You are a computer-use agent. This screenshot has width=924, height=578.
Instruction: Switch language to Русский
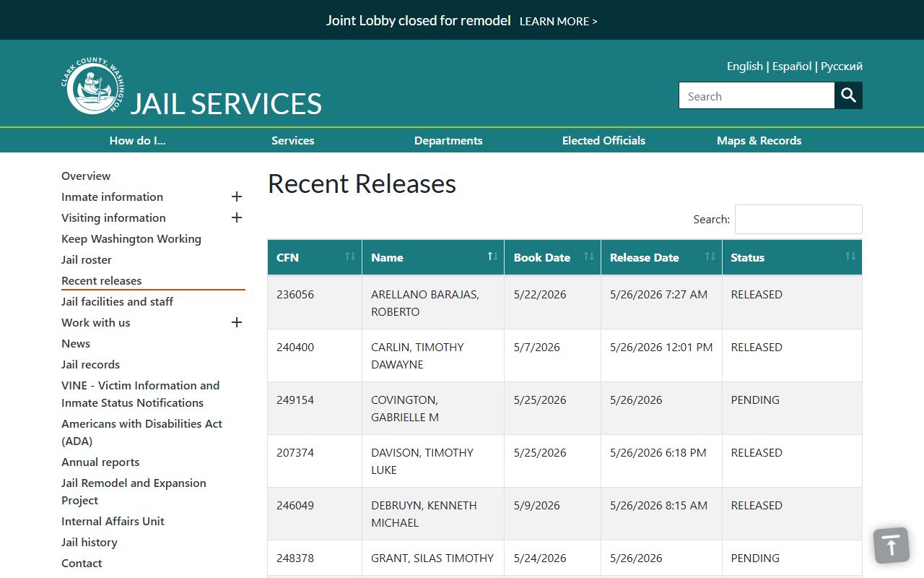click(842, 66)
